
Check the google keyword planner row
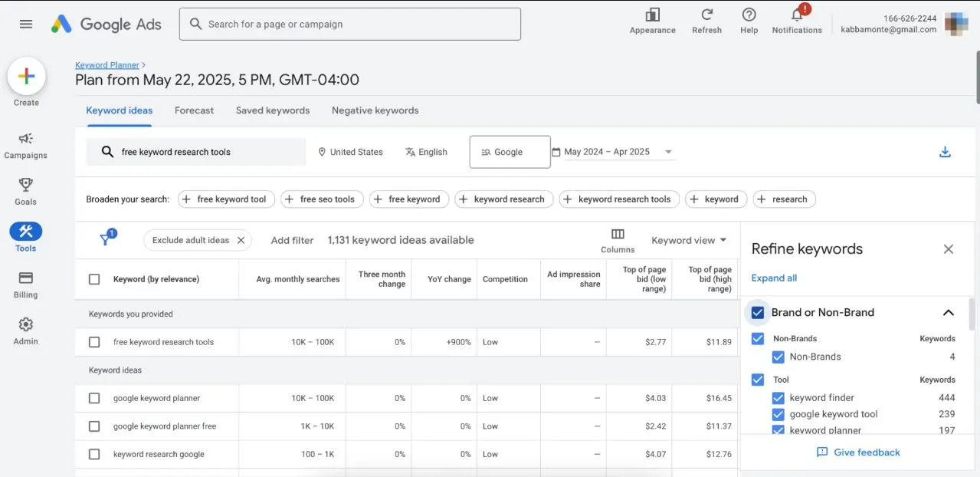pyautogui.click(x=94, y=398)
